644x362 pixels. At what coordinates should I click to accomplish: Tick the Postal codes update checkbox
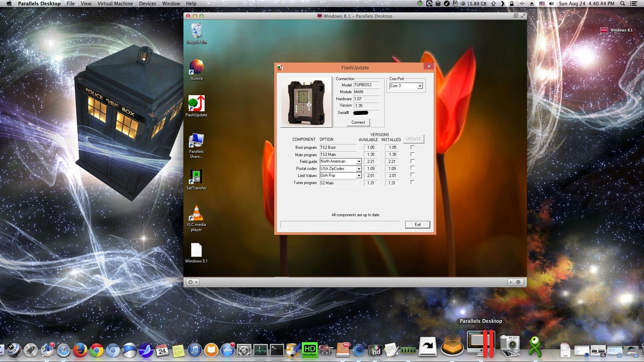tap(413, 168)
